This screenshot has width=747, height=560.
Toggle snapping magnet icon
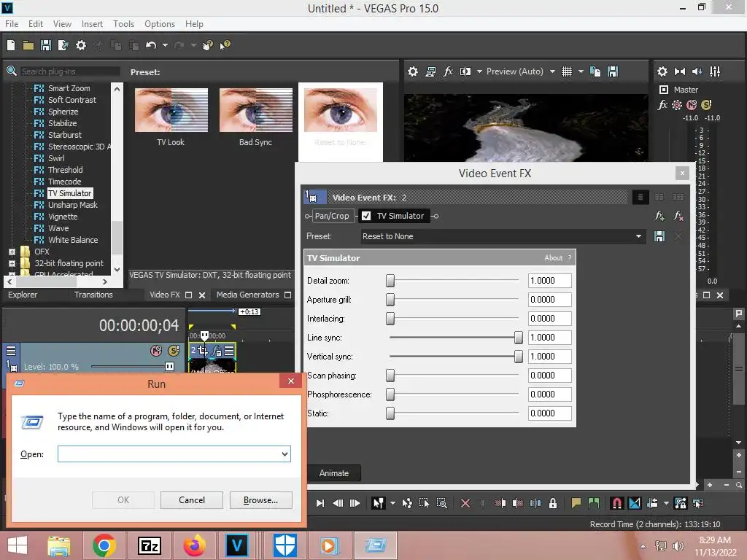coord(617,503)
